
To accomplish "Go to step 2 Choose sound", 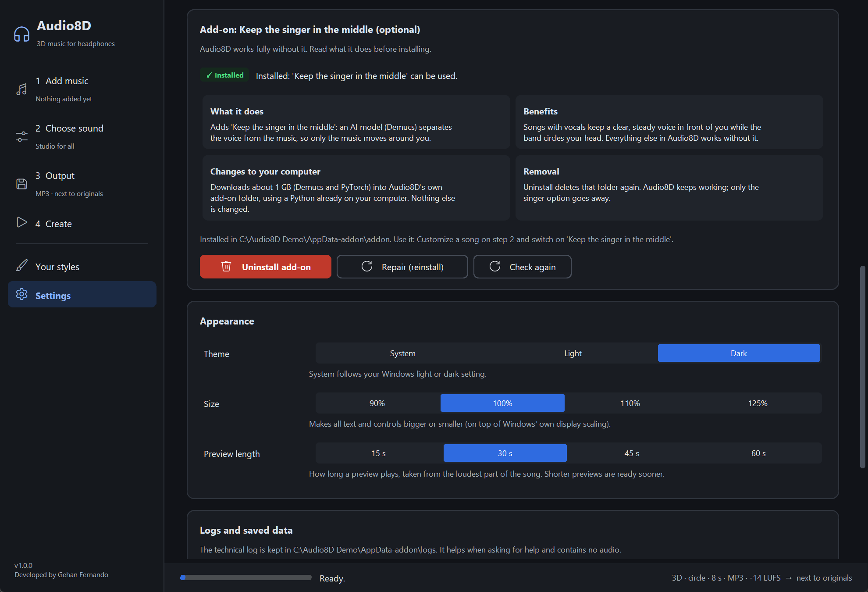I will click(82, 137).
